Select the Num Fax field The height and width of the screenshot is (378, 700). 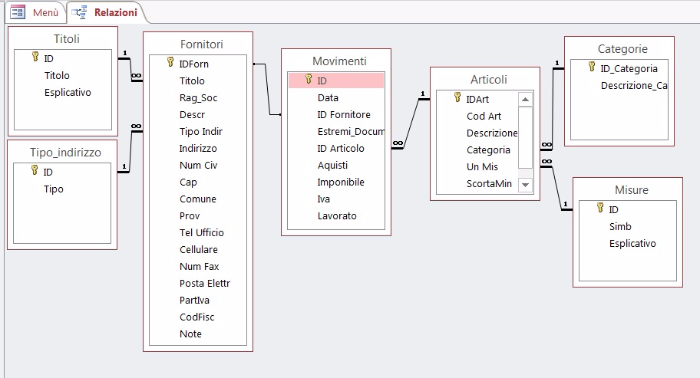(198, 266)
